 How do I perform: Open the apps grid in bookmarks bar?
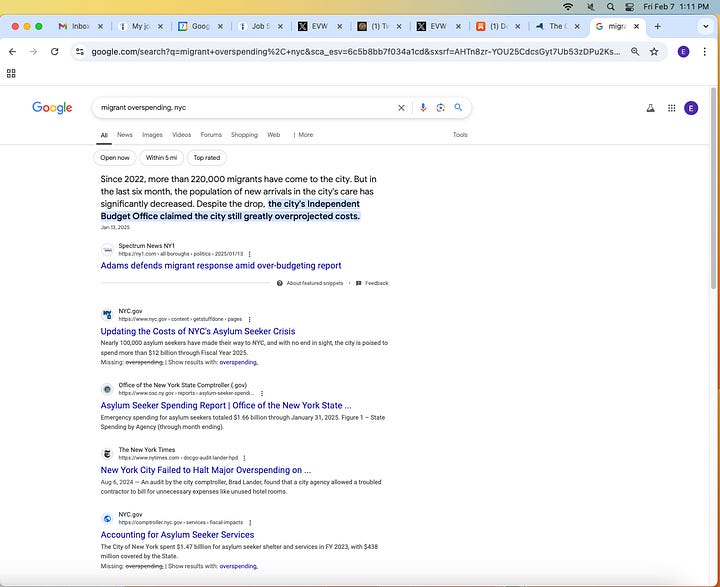click(x=11, y=73)
